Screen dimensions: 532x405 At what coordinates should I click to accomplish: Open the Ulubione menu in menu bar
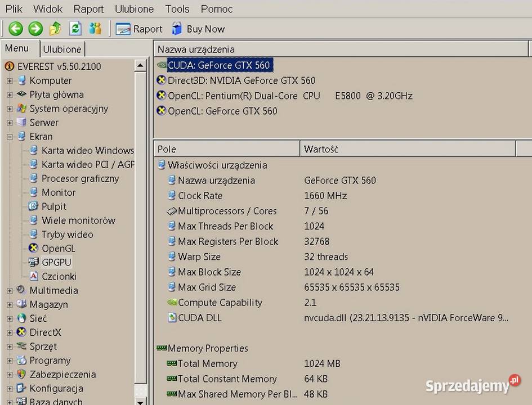click(x=134, y=9)
